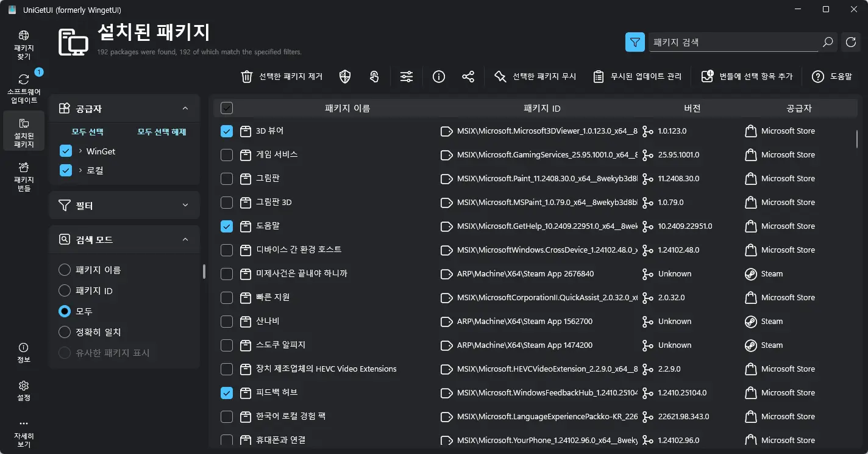Click version 25.95.1001.0 cell
Image resolution: width=868 pixels, height=454 pixels.
click(x=678, y=155)
